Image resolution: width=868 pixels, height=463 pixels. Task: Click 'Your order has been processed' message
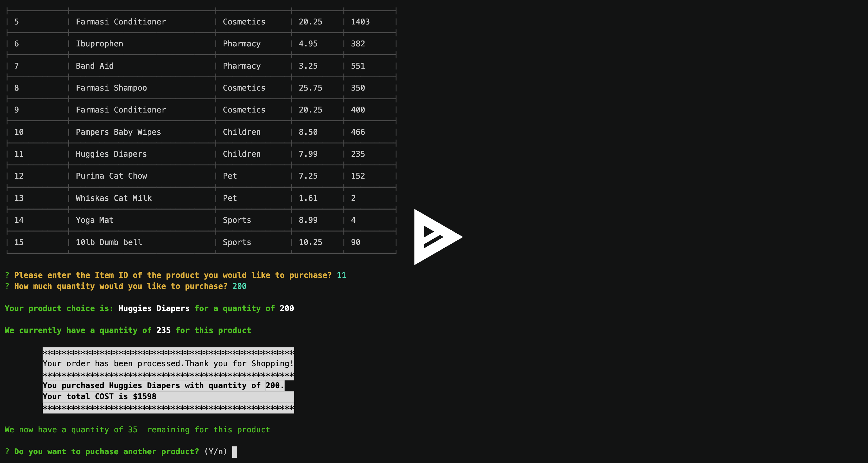point(168,364)
